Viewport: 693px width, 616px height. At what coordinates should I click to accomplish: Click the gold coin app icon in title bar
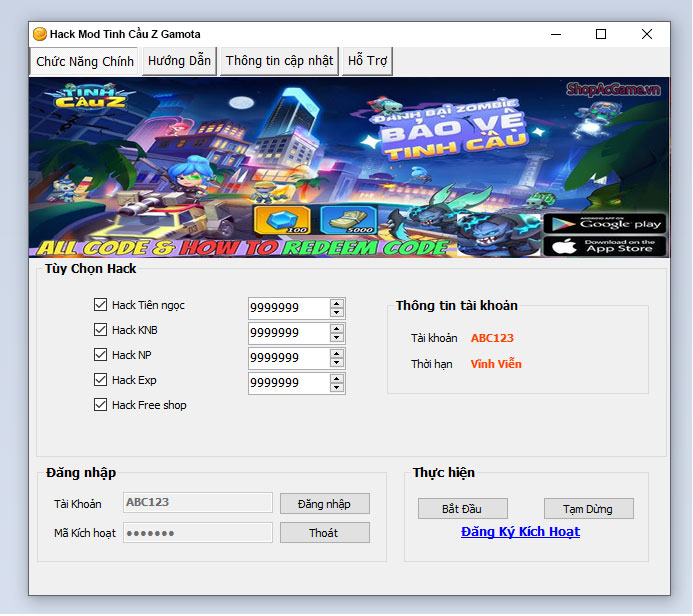[x=40, y=34]
